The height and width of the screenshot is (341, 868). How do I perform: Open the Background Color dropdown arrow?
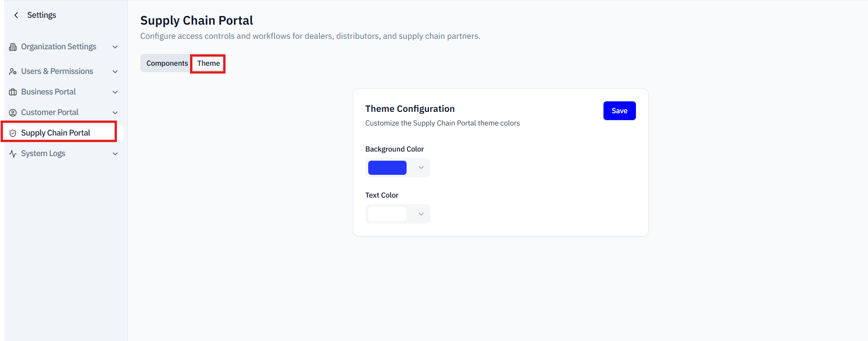pyautogui.click(x=421, y=168)
